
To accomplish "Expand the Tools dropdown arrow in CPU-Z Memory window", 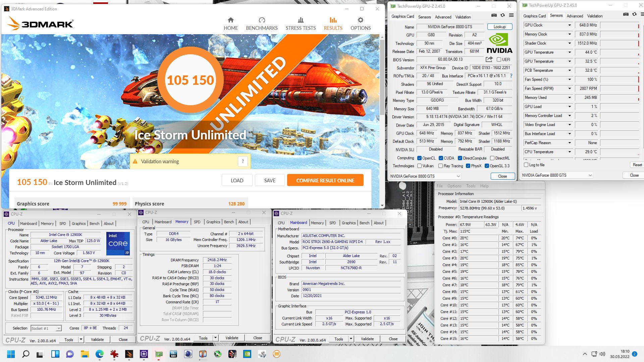I will 216,338.
